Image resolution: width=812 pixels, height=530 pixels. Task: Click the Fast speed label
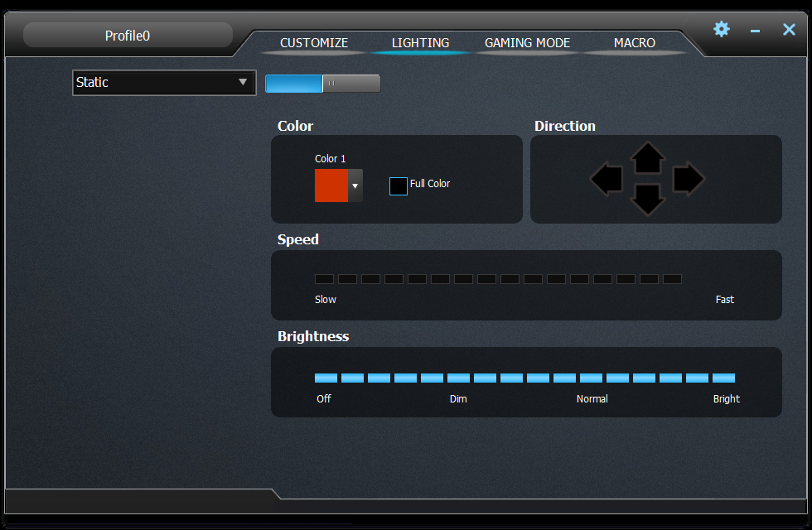724,299
